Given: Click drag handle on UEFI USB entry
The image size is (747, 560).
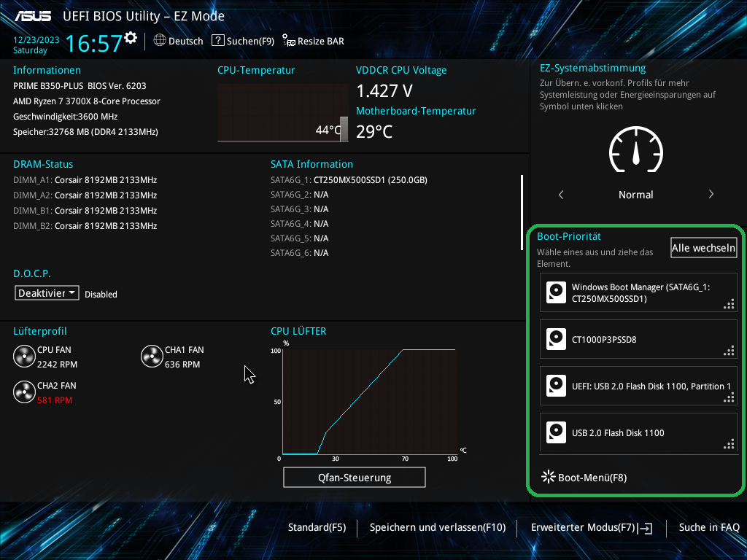Looking at the screenshot, I should tap(729, 397).
